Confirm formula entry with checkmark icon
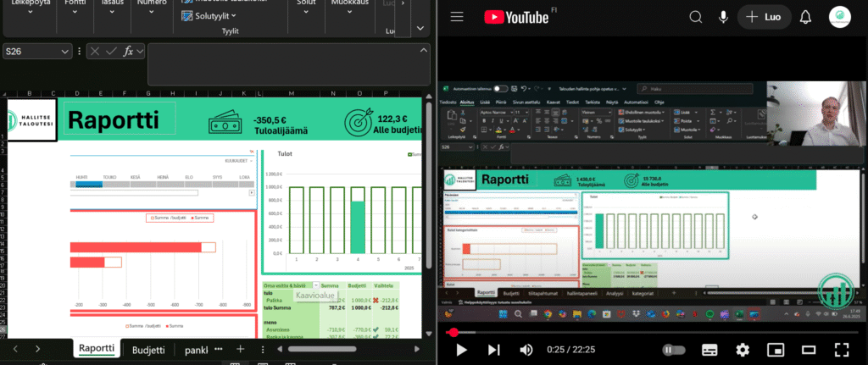The height and width of the screenshot is (365, 868). pyautogui.click(x=111, y=52)
